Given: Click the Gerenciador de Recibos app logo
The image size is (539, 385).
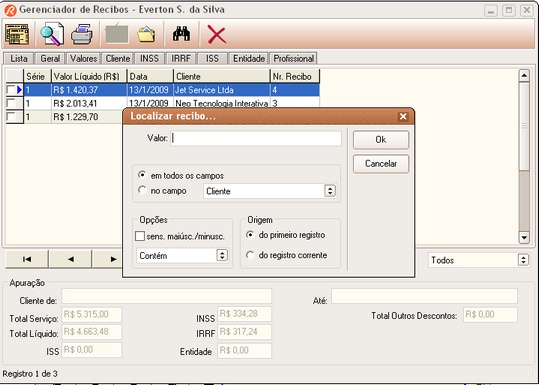Looking at the screenshot, I should point(10,10).
